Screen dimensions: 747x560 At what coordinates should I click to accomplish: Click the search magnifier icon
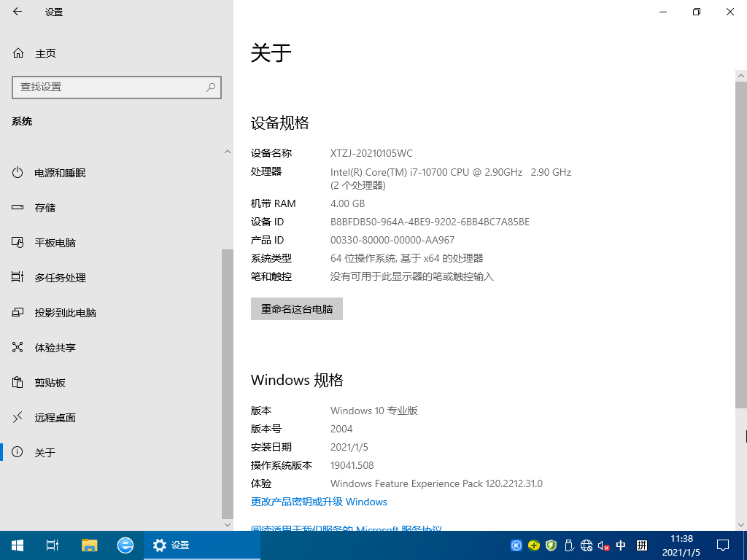pos(211,87)
